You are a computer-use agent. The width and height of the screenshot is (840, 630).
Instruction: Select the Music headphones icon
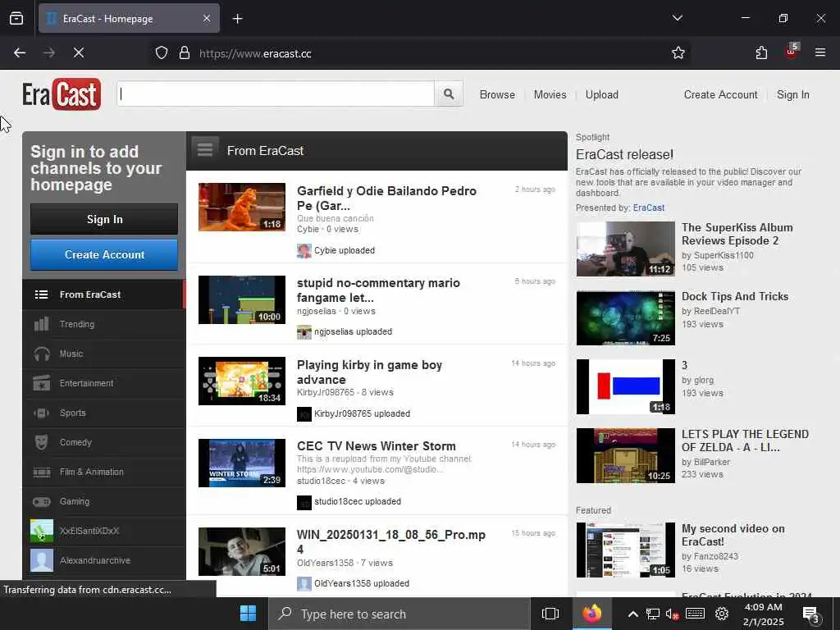click(x=41, y=354)
